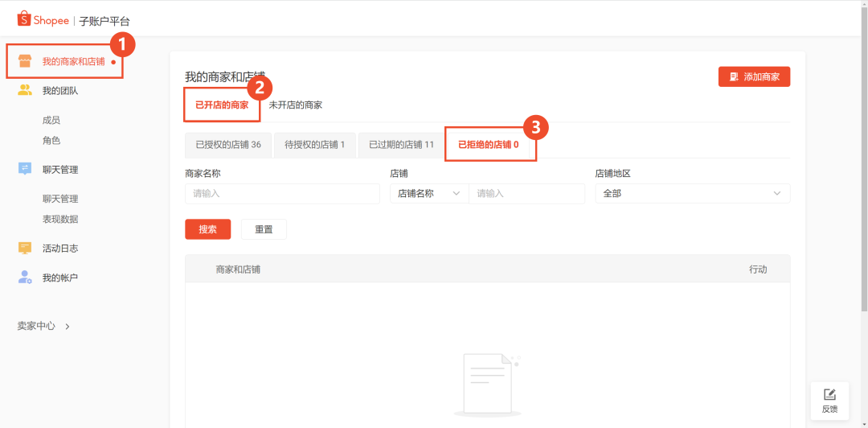Select the 待授权的店铺 1 tab
The width and height of the screenshot is (868, 428).
(314, 145)
